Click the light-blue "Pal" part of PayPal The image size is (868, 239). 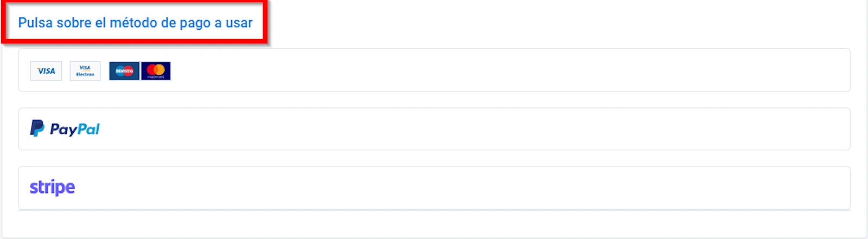point(88,129)
